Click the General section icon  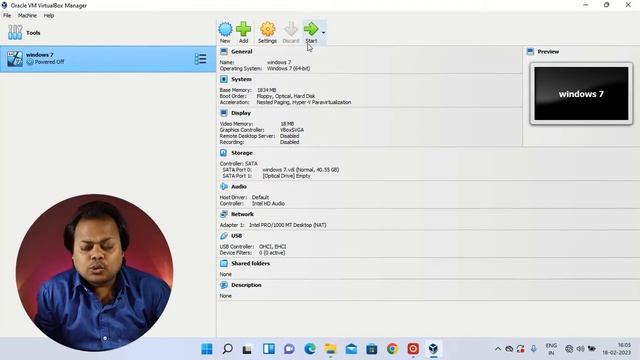click(224, 51)
